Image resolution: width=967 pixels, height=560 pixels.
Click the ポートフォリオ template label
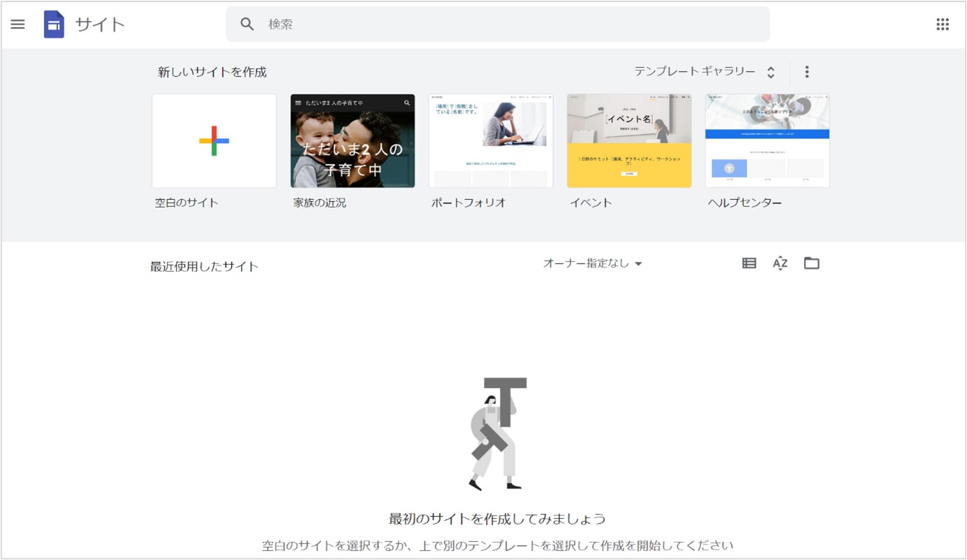point(468,203)
